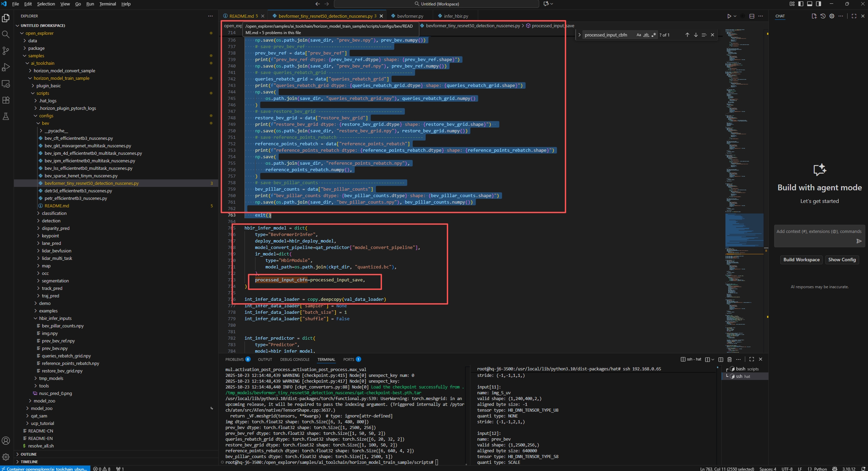This screenshot has width=868, height=471.
Task: Open the Terminal menu
Action: pos(107,4)
